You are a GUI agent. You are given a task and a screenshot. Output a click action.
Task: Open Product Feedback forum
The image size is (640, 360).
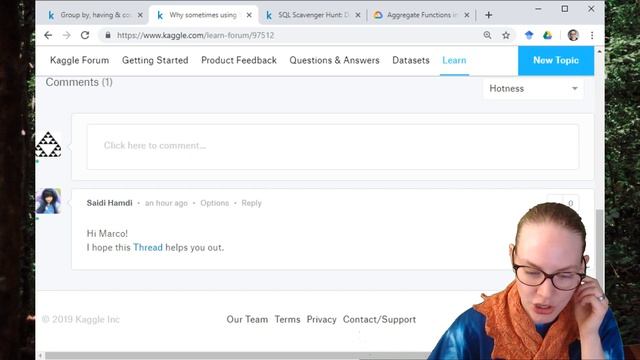(x=239, y=60)
